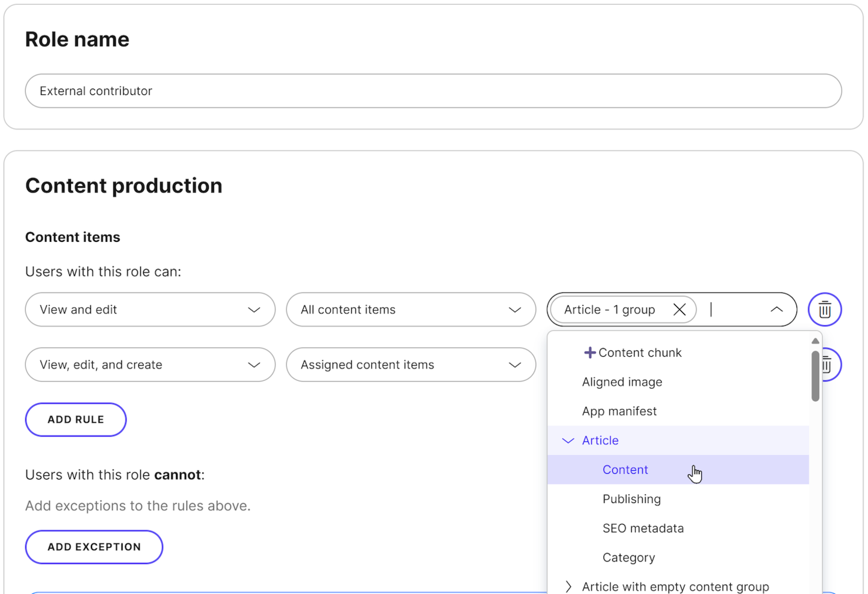Collapse the Article group in the list
Image resolution: width=868 pixels, height=594 pixels.
click(568, 440)
